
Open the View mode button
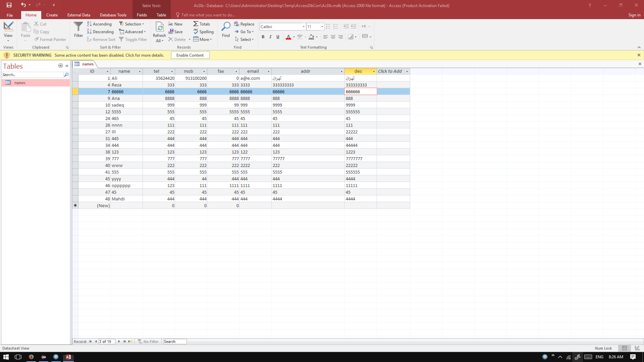[x=8, y=32]
